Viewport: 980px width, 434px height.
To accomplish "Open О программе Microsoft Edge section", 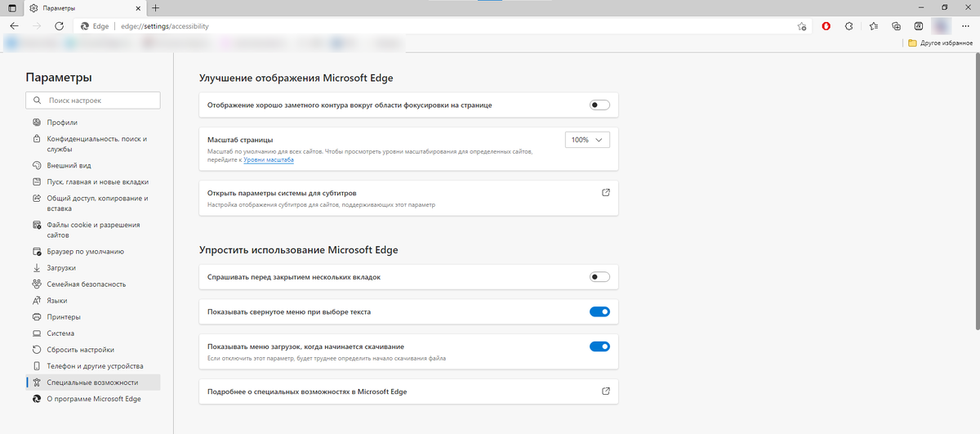I will 93,399.
